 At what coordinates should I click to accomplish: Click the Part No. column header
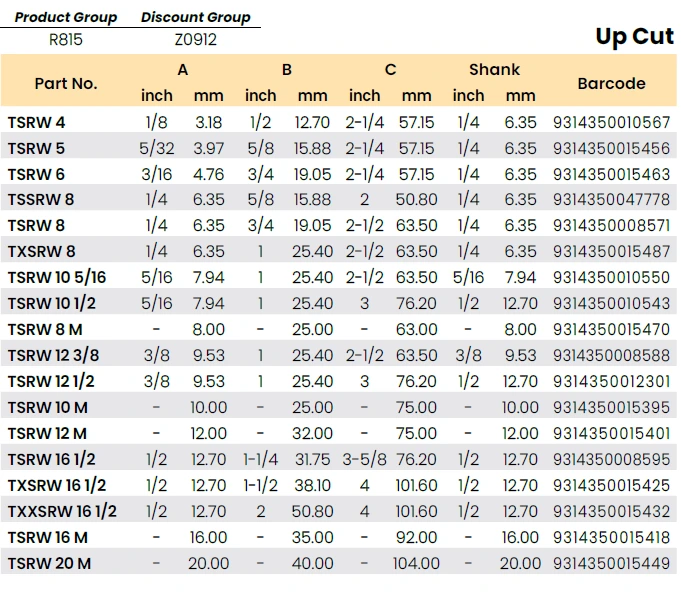point(66,83)
